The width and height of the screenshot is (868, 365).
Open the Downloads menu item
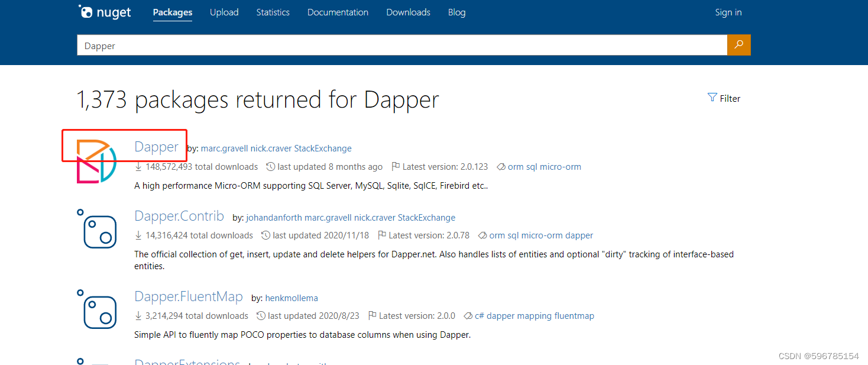pos(408,12)
